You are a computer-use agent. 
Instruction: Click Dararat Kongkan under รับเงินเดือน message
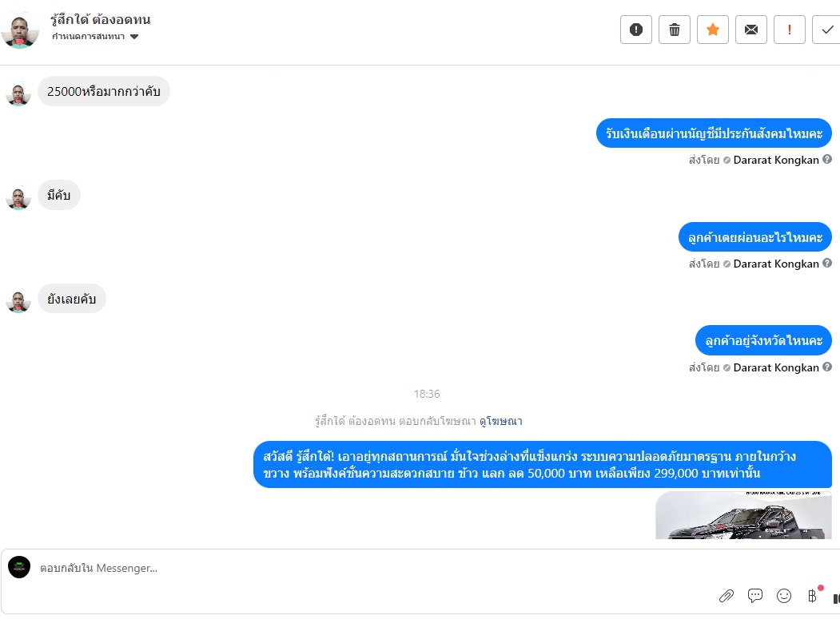coord(776,160)
